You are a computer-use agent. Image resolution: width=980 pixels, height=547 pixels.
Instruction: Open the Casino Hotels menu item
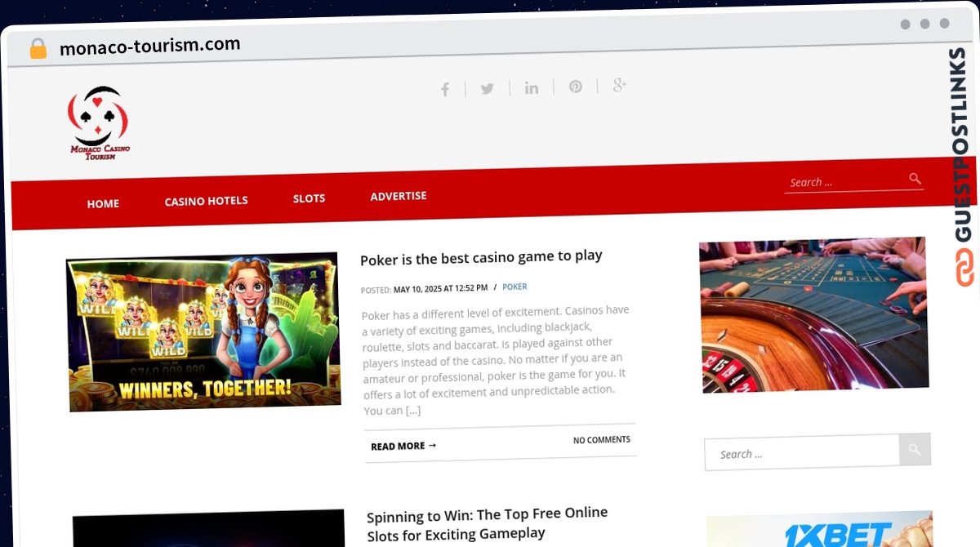click(x=206, y=200)
